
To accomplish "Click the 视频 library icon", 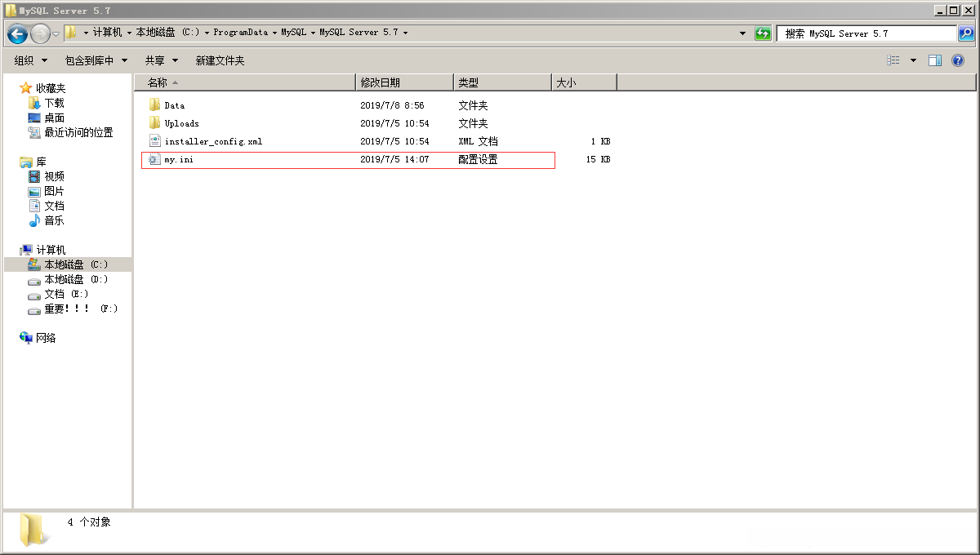I will click(x=34, y=177).
